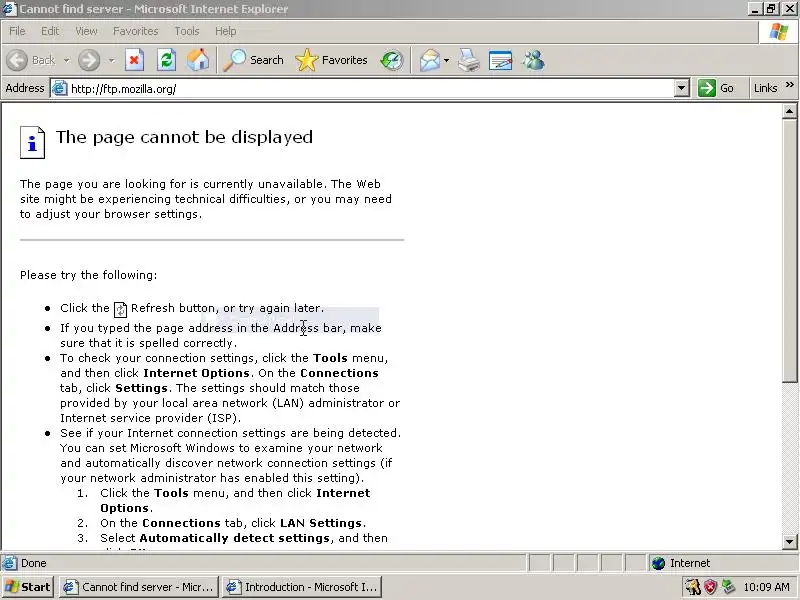Click the Print icon
This screenshot has height=600, width=800.
469,60
